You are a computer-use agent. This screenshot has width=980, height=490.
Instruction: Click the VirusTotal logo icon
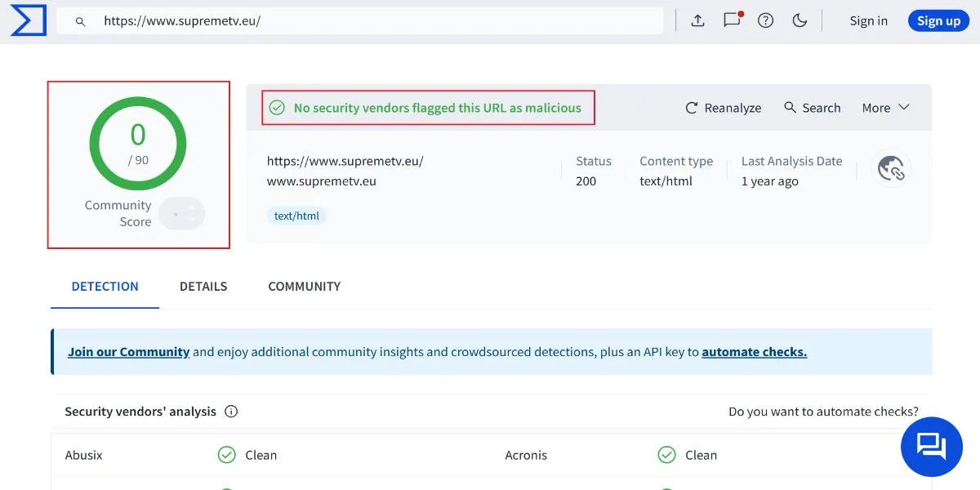coord(28,20)
